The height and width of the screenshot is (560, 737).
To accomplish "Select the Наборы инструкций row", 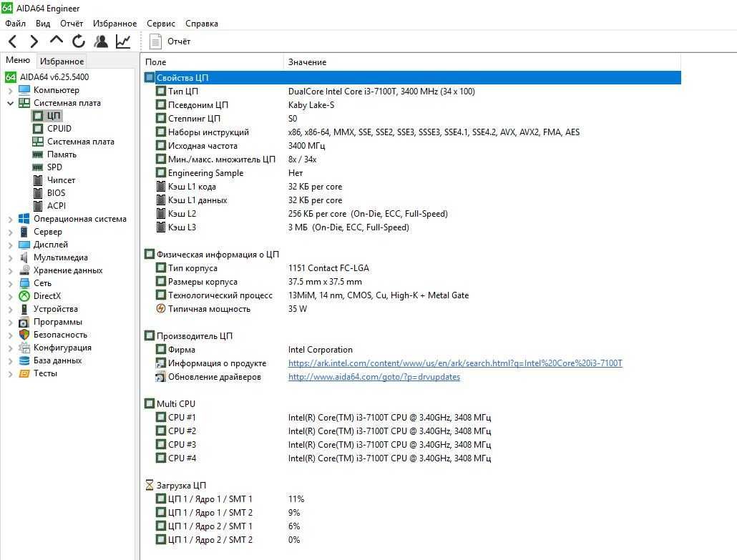I will coord(412,132).
